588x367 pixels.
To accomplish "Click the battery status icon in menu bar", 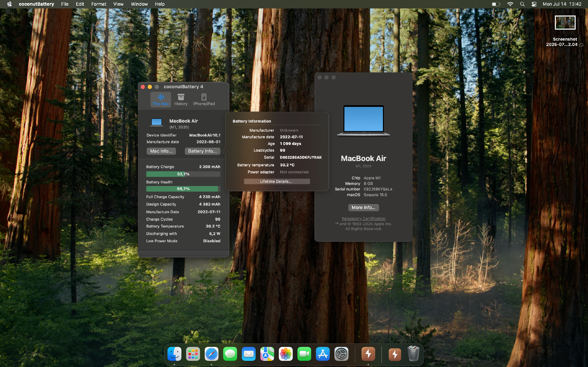I will (x=496, y=4).
